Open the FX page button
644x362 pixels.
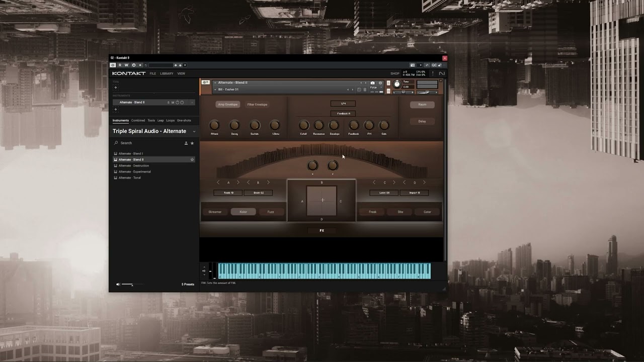(322, 231)
